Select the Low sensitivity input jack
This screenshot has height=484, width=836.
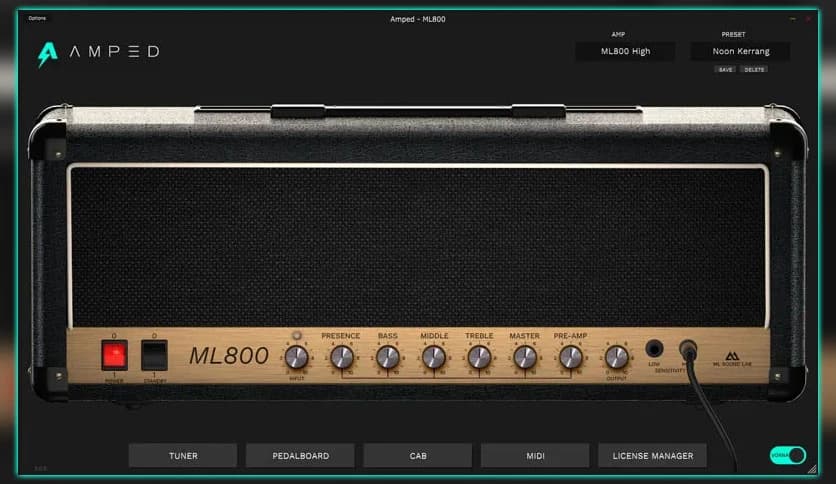pos(654,349)
